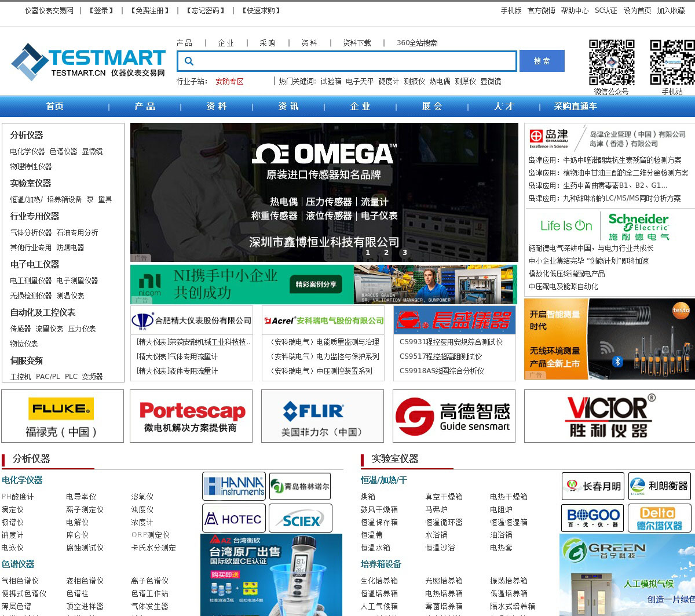The height and width of the screenshot is (616, 695).
Task: Open the 变频器 sidebar category
Action: point(92,377)
